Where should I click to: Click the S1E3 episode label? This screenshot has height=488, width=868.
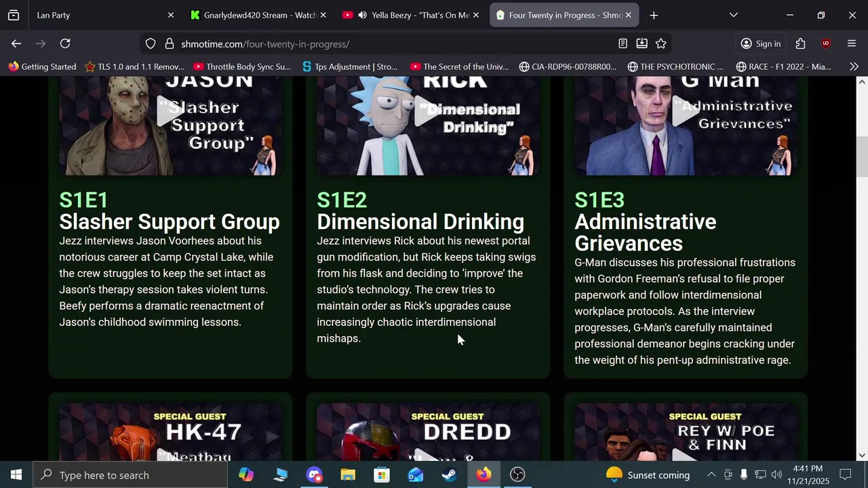pos(599,200)
